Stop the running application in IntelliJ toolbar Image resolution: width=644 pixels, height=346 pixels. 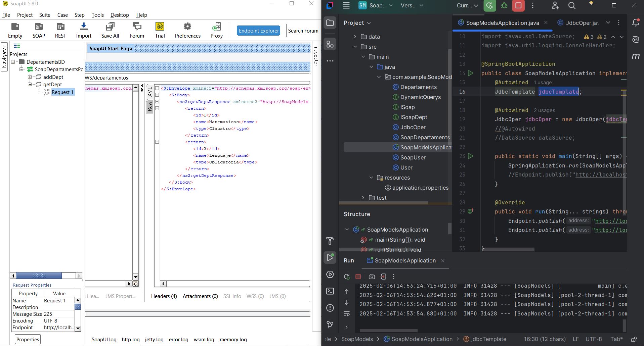click(518, 5)
